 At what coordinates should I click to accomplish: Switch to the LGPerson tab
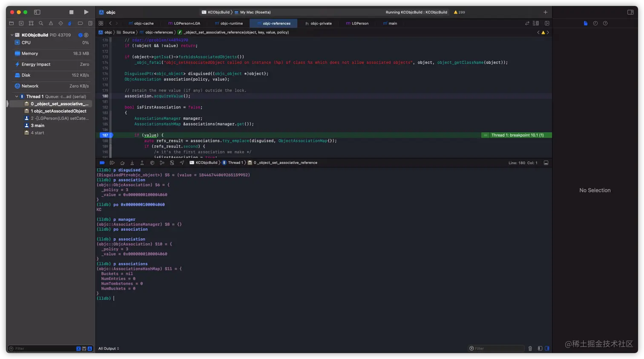(x=357, y=23)
